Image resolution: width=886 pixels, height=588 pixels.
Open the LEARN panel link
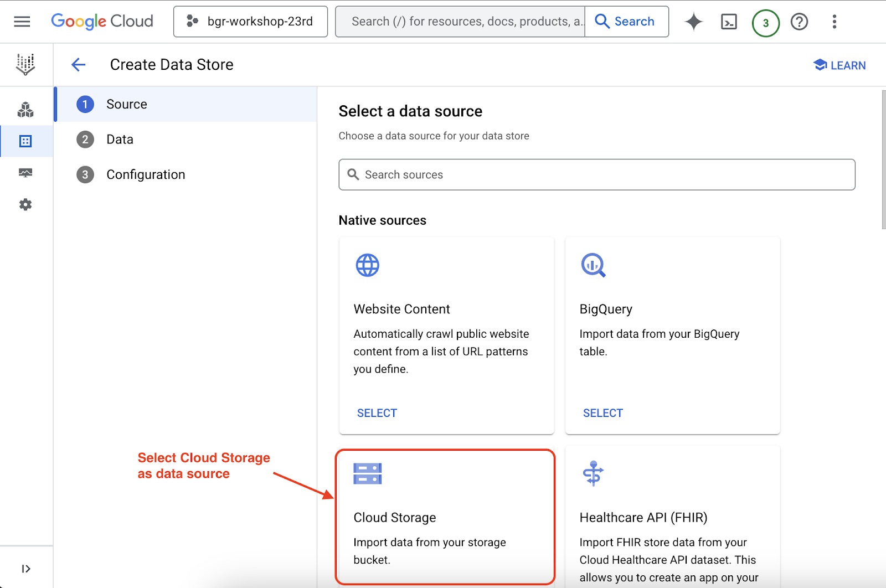click(839, 65)
